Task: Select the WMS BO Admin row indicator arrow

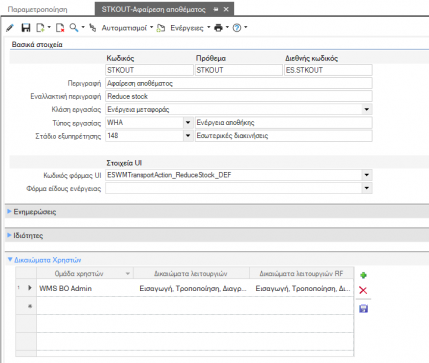Action: [30, 288]
